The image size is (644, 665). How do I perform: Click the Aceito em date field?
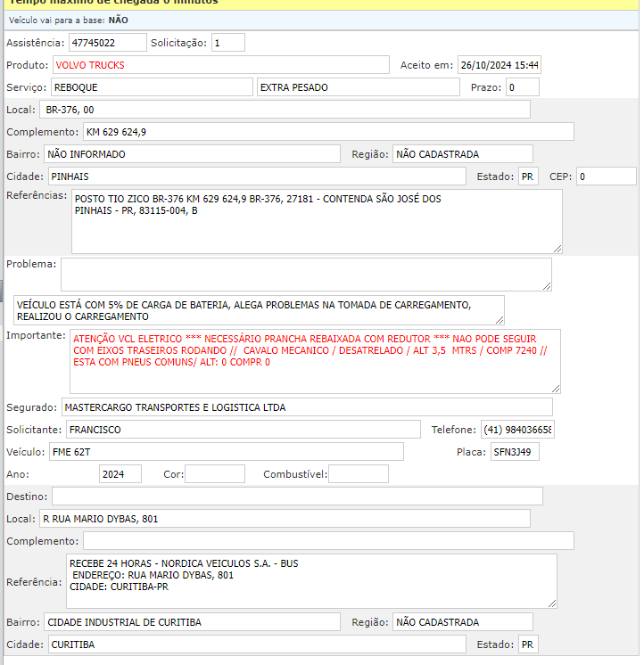pyautogui.click(x=500, y=65)
